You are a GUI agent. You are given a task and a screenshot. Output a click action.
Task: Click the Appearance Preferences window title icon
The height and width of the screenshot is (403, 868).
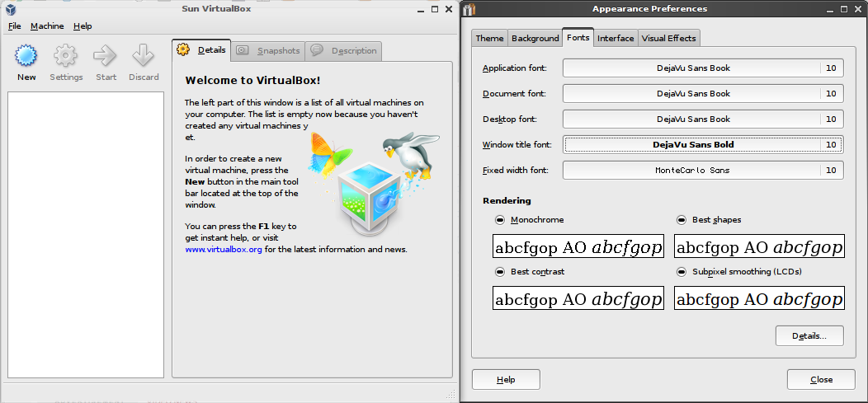click(470, 9)
